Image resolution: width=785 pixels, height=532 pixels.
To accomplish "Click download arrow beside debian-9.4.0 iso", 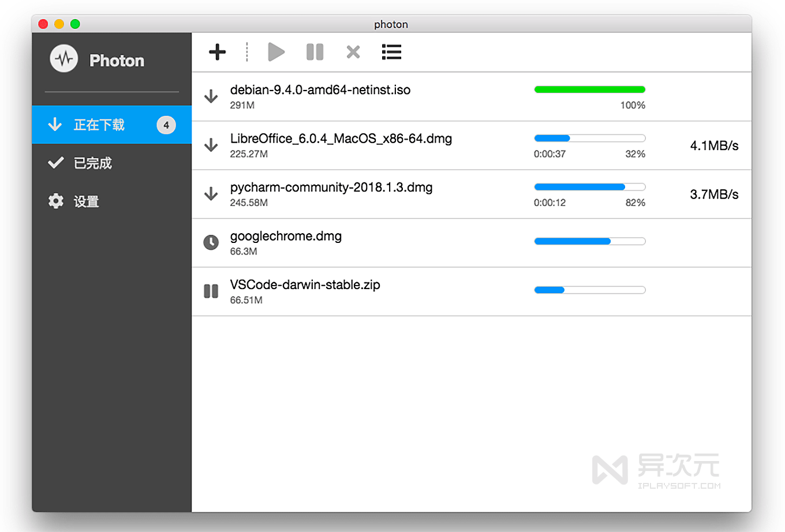I will tap(211, 96).
